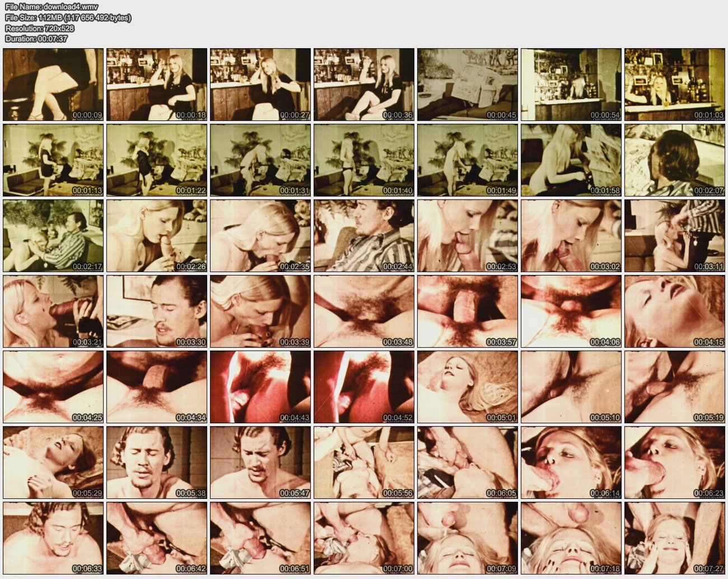
Task: Open the frame stamped 00:01:40
Action: pyautogui.click(x=364, y=160)
